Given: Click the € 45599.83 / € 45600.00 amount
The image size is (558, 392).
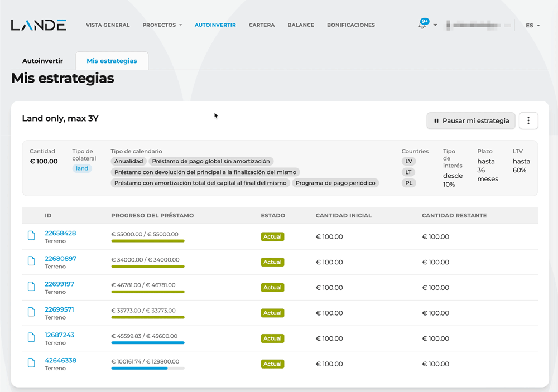Looking at the screenshot, I should pos(145,336).
